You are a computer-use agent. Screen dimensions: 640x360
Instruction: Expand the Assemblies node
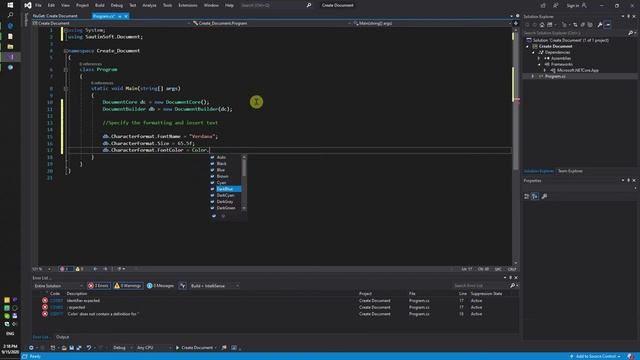tap(539, 58)
